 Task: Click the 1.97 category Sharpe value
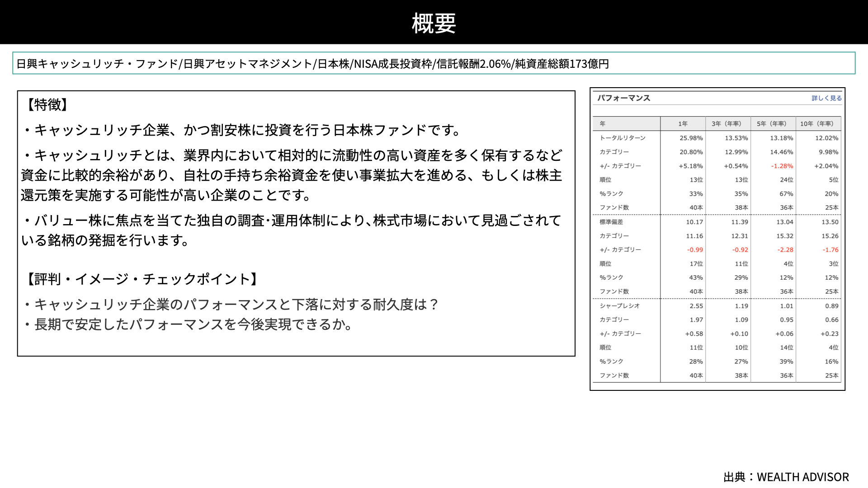pyautogui.click(x=696, y=320)
